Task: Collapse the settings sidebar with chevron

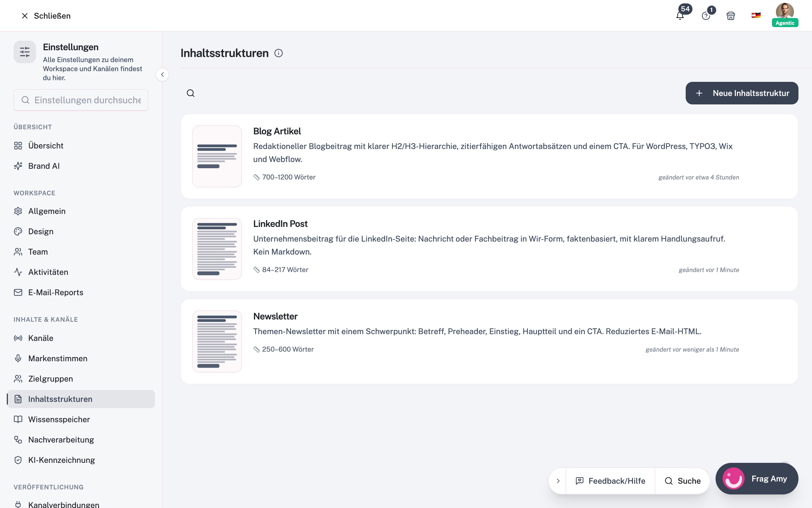Action: click(162, 75)
